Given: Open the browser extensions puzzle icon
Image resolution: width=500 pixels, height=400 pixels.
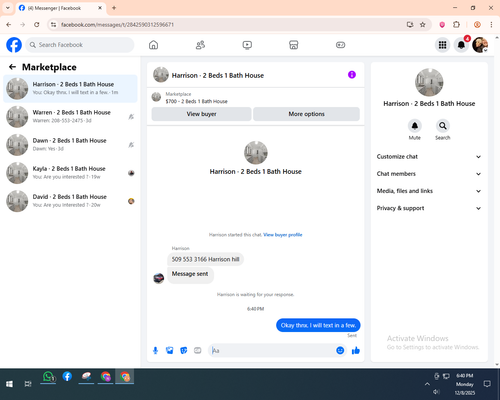Looking at the screenshot, I should click(456, 25).
